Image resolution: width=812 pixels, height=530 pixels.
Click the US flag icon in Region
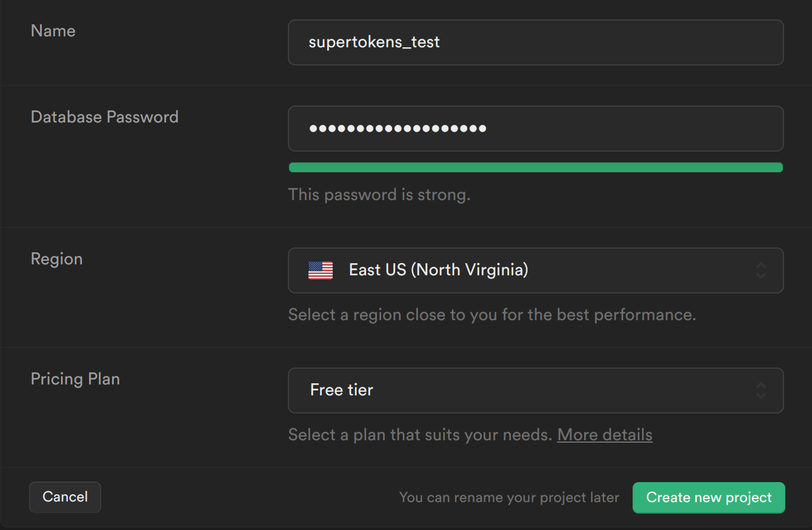pyautogui.click(x=321, y=270)
